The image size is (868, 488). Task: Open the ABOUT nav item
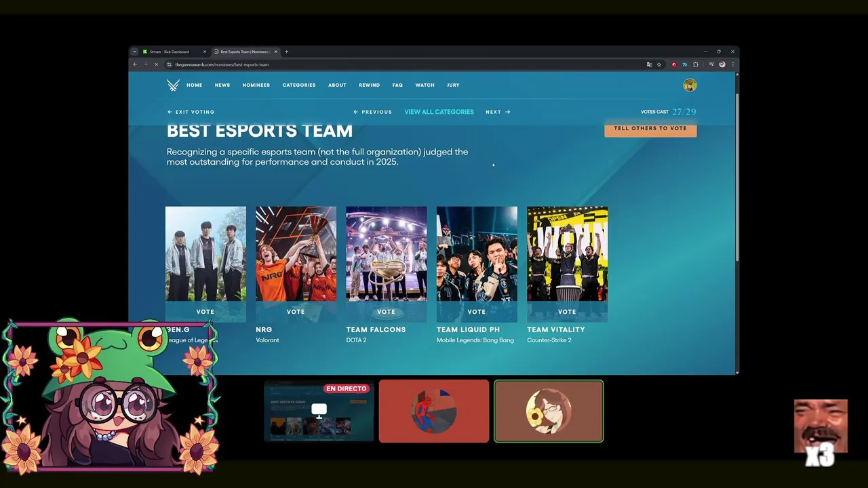[x=337, y=85]
